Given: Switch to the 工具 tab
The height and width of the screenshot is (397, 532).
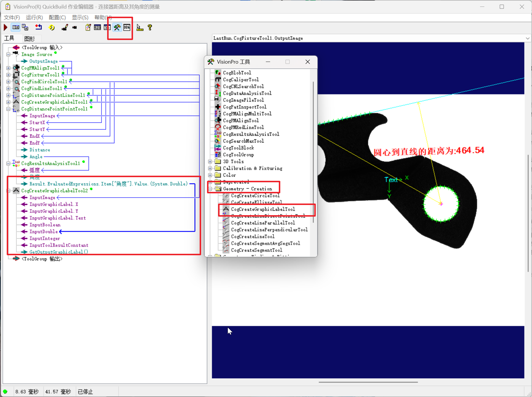Looking at the screenshot, I should (9, 38).
